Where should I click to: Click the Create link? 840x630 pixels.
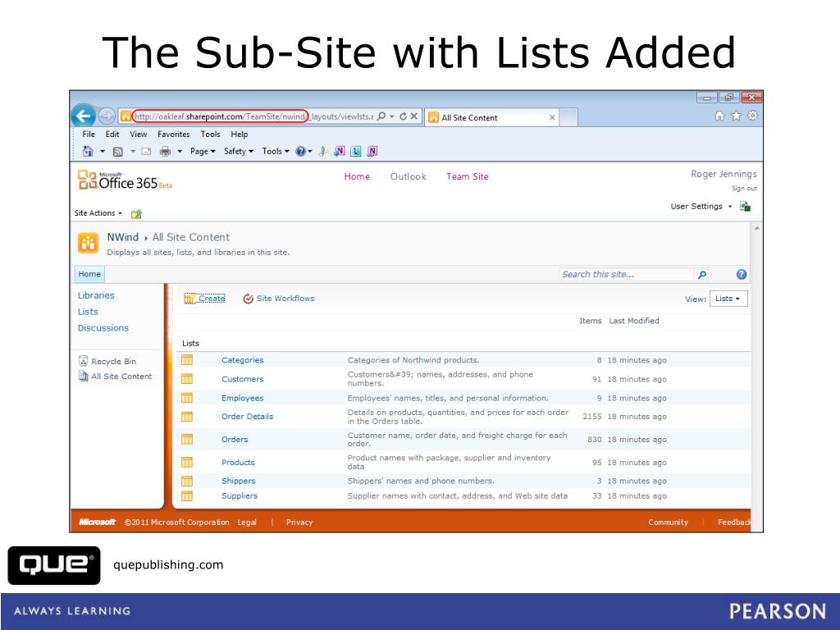[212, 299]
